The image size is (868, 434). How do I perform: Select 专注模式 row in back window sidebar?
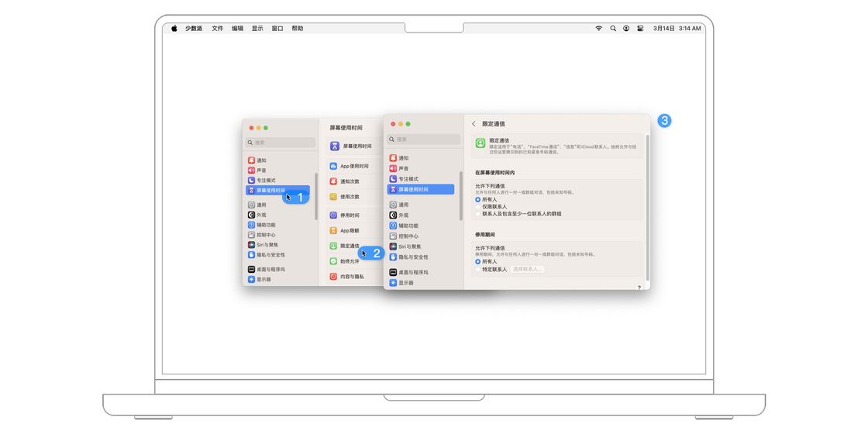(x=277, y=181)
